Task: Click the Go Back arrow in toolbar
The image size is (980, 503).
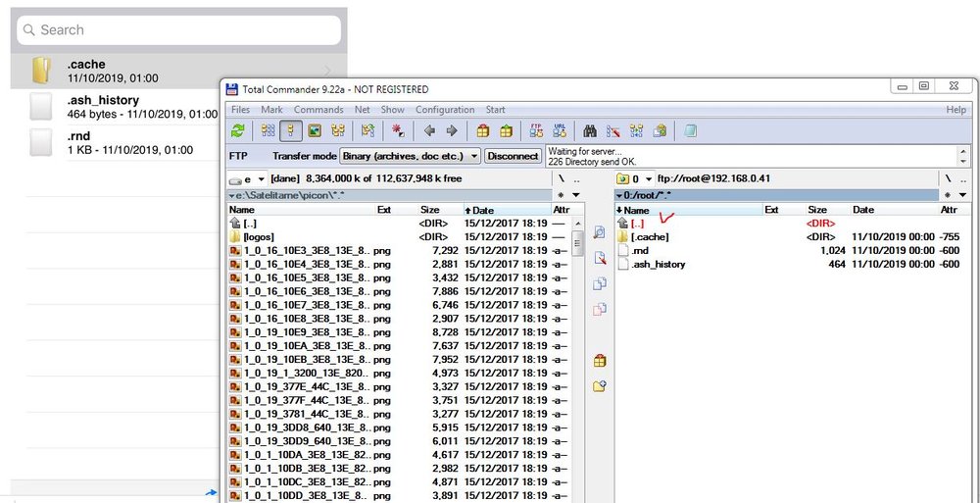Action: tap(429, 130)
